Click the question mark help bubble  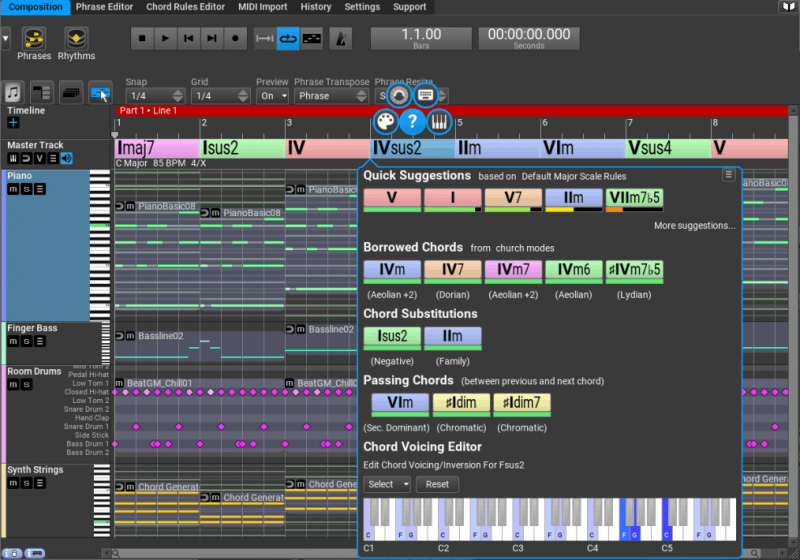[412, 122]
